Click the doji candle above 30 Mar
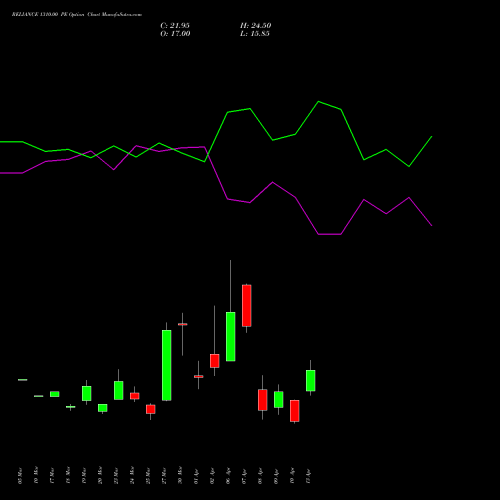Screen dimensions: 500x500 [183, 324]
